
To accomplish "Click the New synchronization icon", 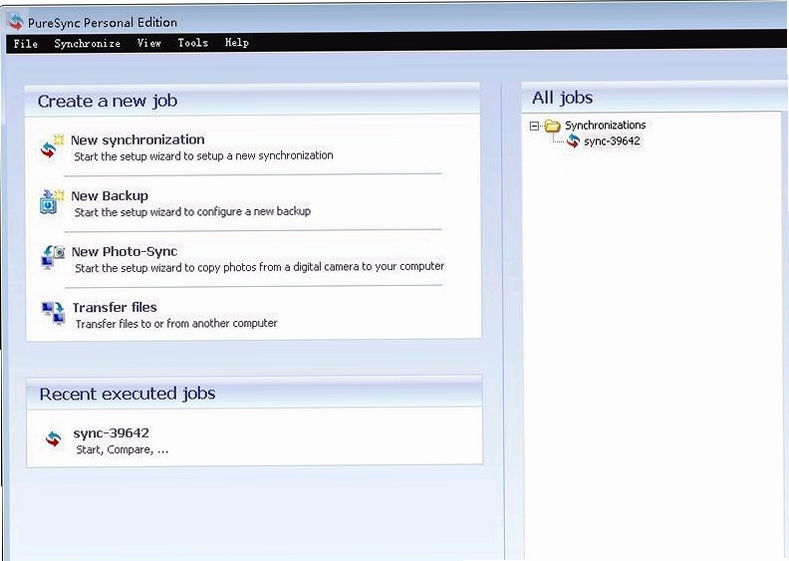I will [x=52, y=146].
